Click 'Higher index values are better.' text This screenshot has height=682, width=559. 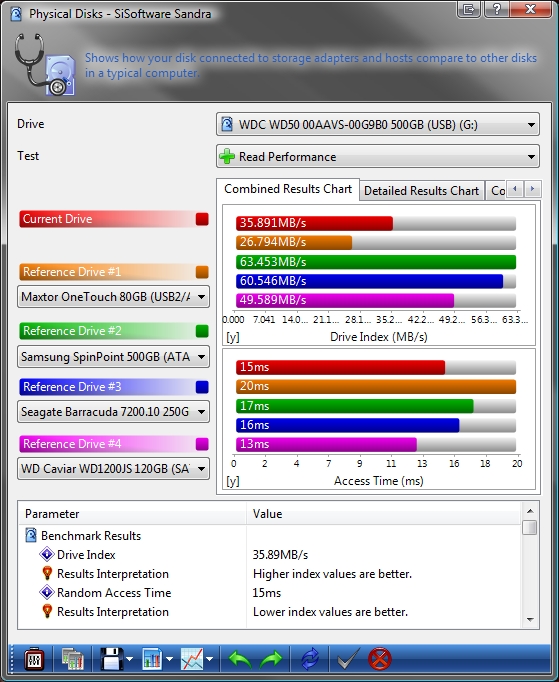[332, 574]
